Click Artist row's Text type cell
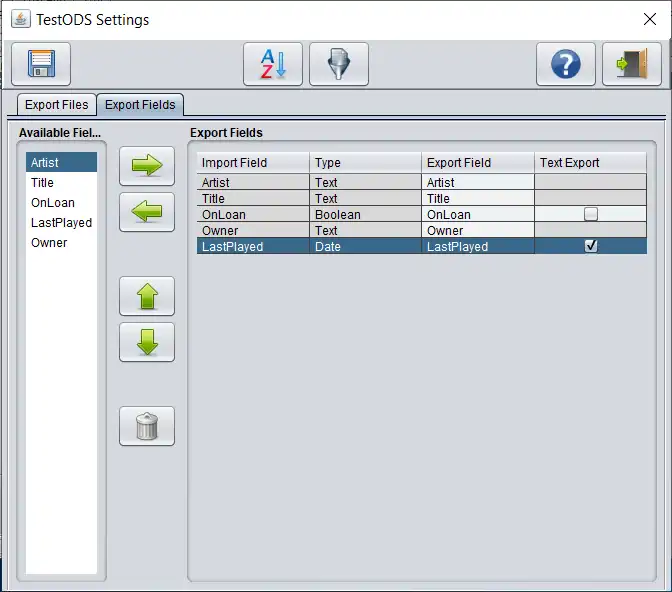Viewport: 672px width, 592px height. pos(365,182)
